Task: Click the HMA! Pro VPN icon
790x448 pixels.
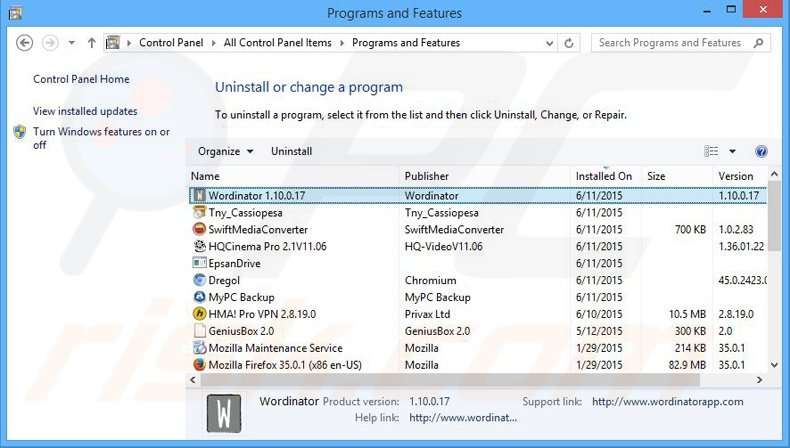Action: tap(199, 314)
